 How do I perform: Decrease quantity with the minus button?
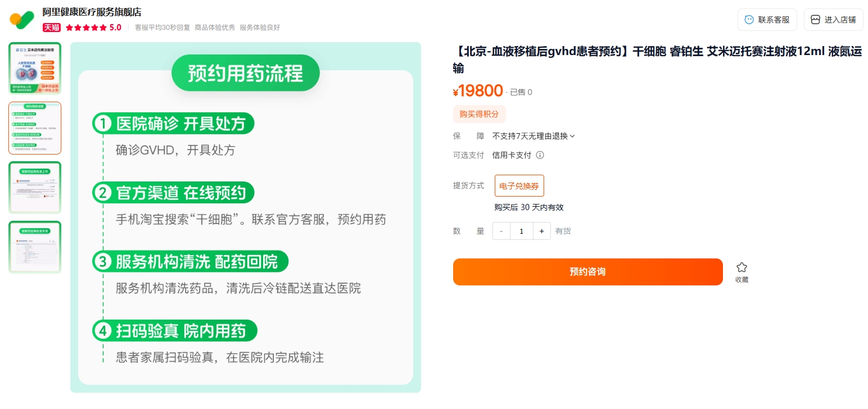pos(501,230)
